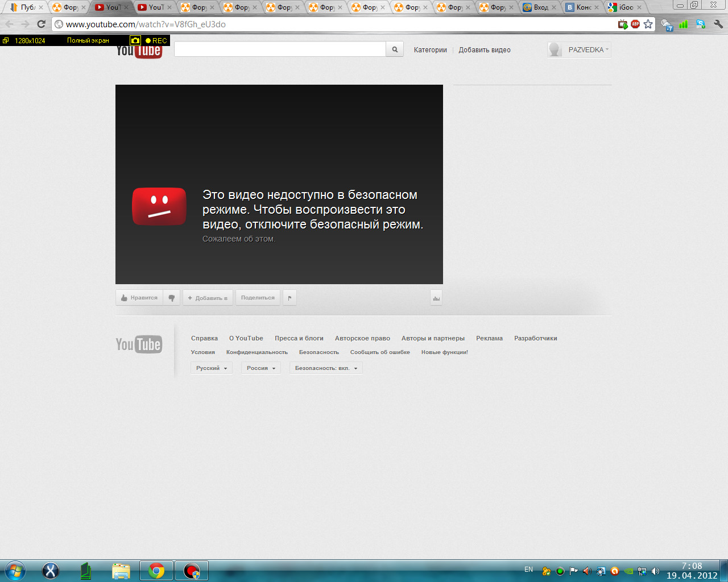Open Windows Explorer folder in taskbar

121,571
